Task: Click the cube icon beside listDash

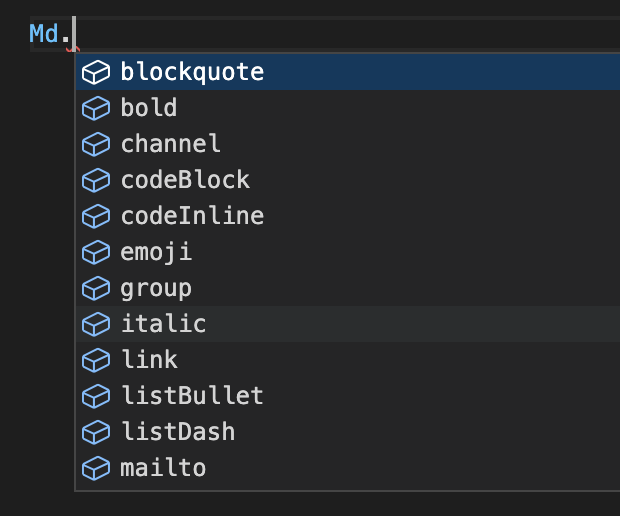Action: coord(95,432)
